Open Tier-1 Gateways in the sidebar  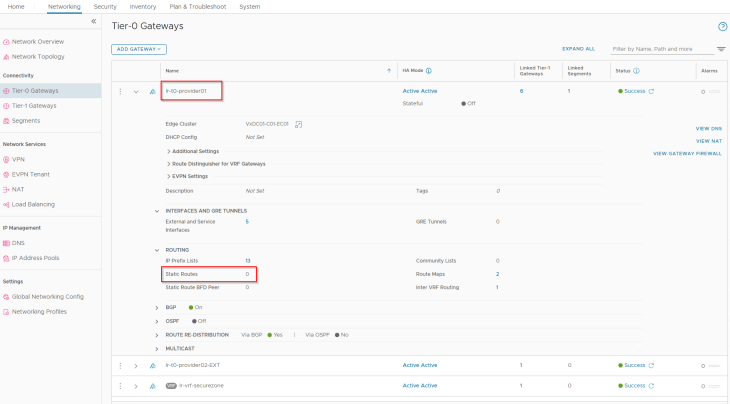pos(34,105)
